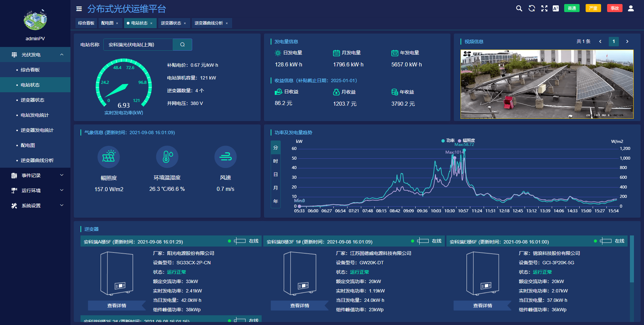Screen dimensions: 644x325
Task: Open the rooftop camera video thumbnail
Action: (x=547, y=84)
